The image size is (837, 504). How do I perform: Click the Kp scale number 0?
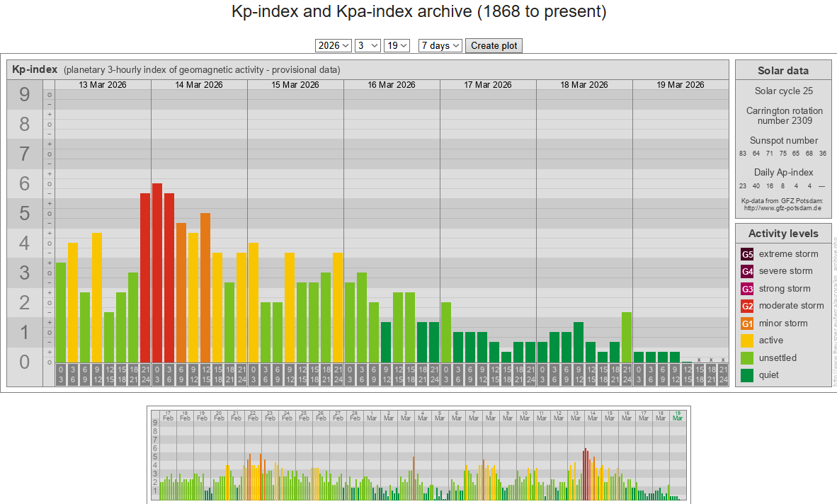coord(25,362)
